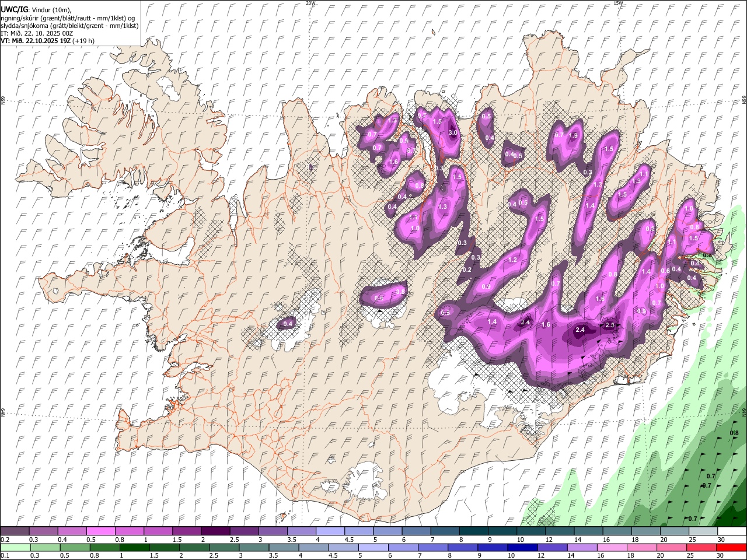Viewport: 747px width, 560px height.
Task: Click the '20W' longitude label at the map top
Action: click(310, 3)
